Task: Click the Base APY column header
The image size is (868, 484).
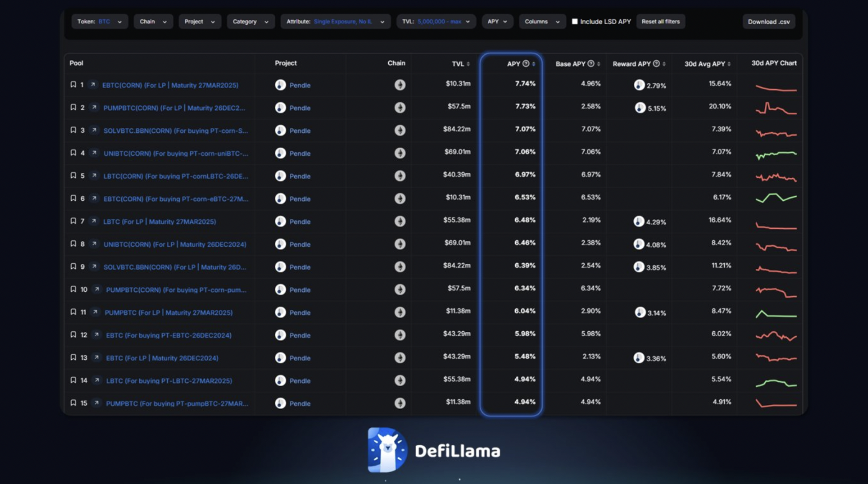Action: (x=571, y=64)
